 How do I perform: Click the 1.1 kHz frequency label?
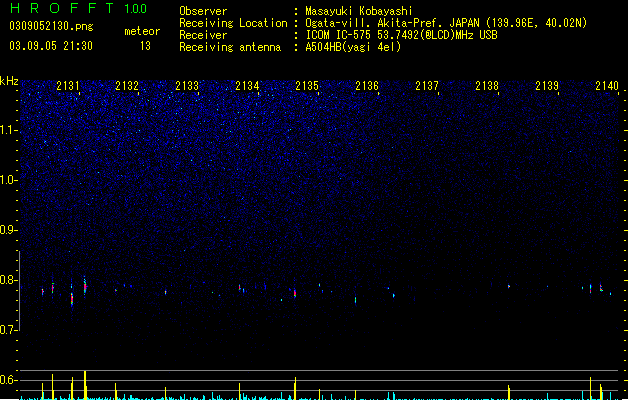[x=9, y=130]
